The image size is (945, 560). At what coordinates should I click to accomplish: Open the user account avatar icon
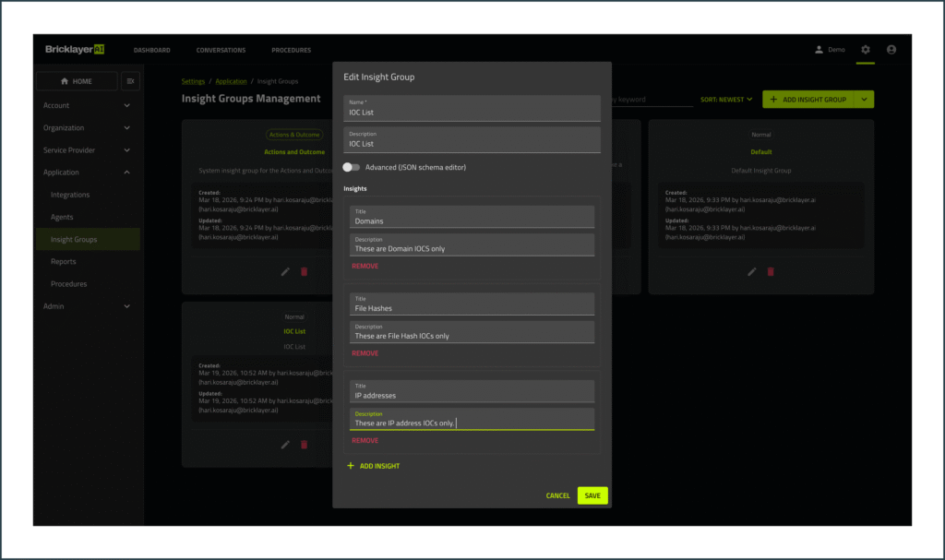tap(891, 50)
